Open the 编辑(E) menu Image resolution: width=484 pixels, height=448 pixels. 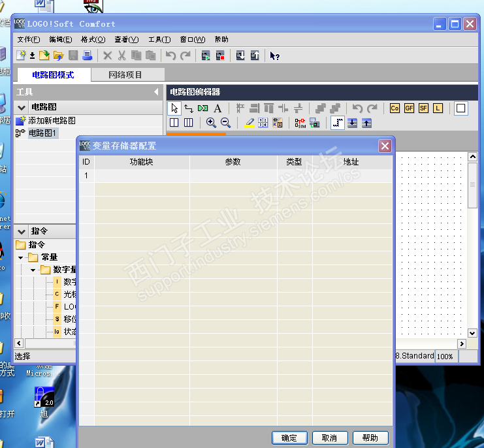click(61, 39)
